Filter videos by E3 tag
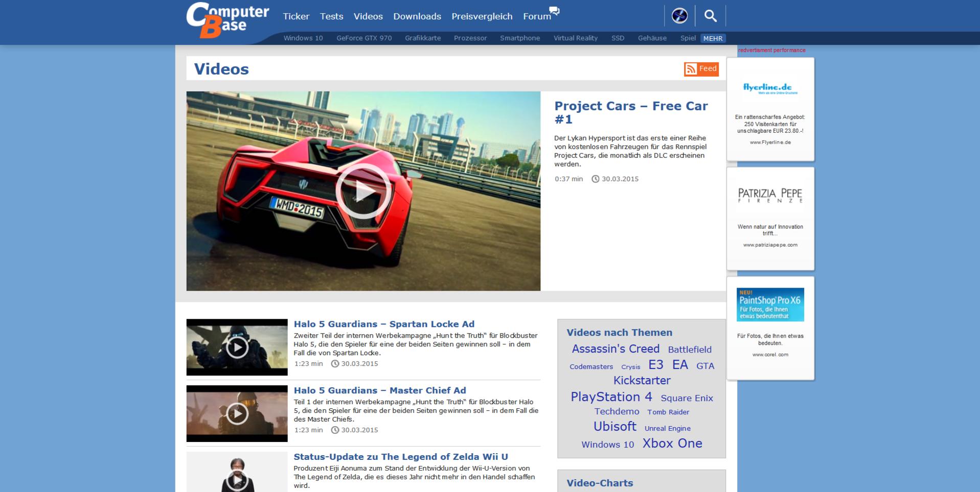Screen dimensions: 980x492 [x=656, y=365]
